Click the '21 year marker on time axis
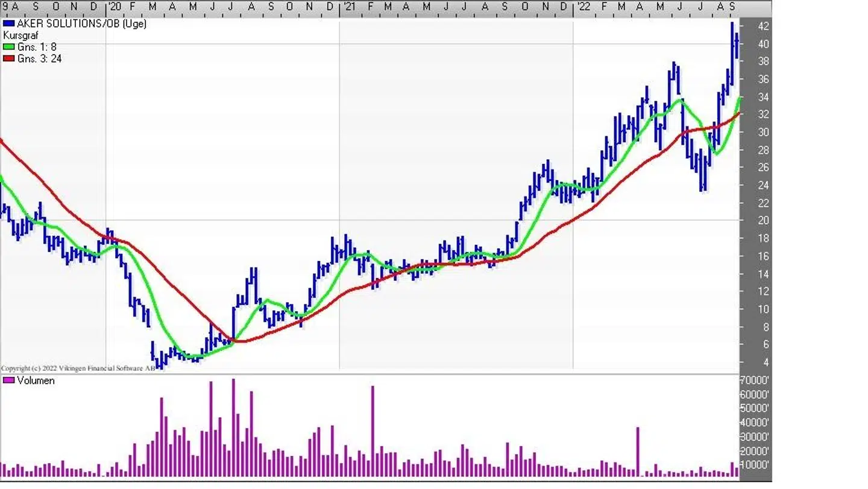Viewport: 868px width, 489px height. click(348, 7)
